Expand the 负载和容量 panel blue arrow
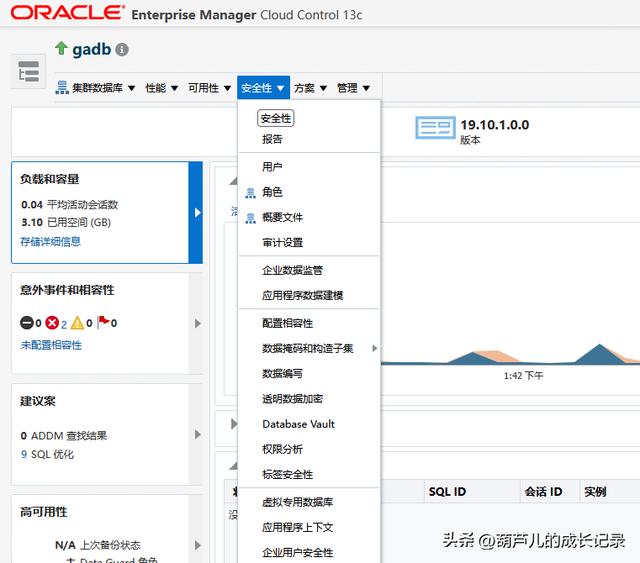The height and width of the screenshot is (563, 640). [x=198, y=213]
